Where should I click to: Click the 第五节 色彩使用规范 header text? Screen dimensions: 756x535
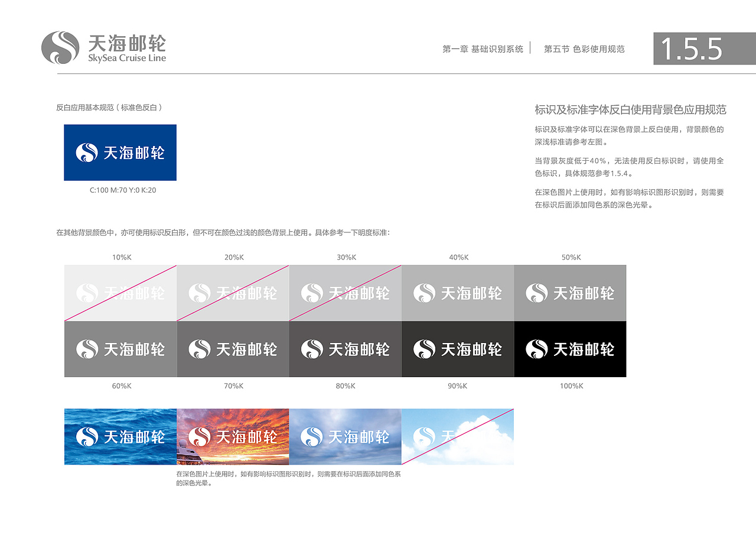click(x=584, y=49)
